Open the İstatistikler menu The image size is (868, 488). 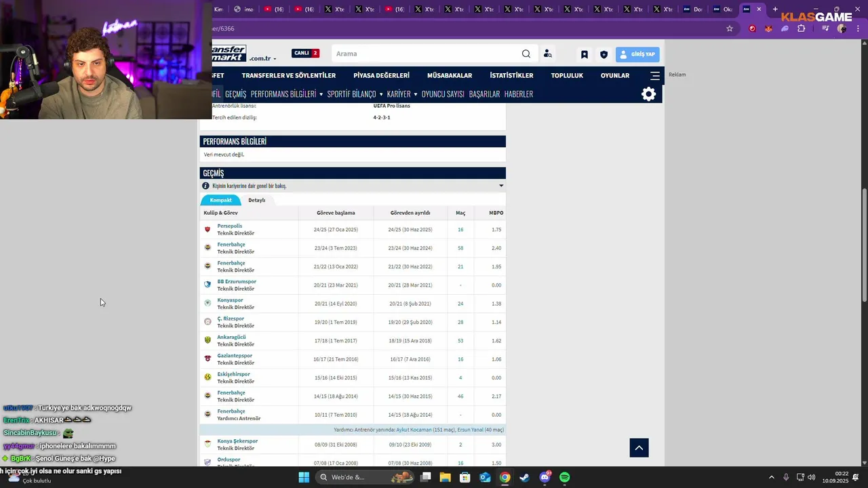click(x=511, y=76)
